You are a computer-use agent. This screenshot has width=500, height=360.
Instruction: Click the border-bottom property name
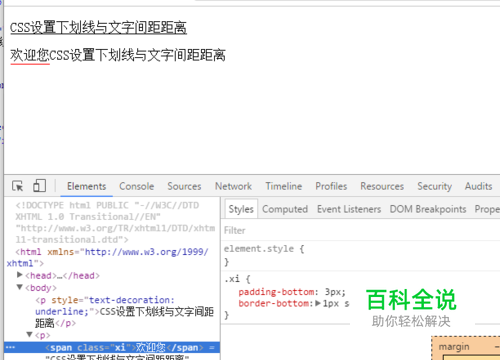click(x=273, y=303)
